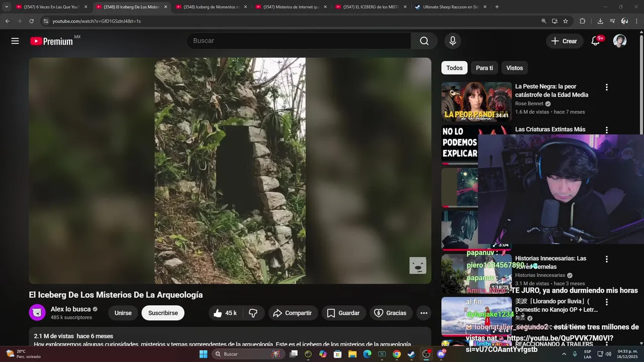
Task: Start voice search with the microphone icon
Action: coord(453,41)
